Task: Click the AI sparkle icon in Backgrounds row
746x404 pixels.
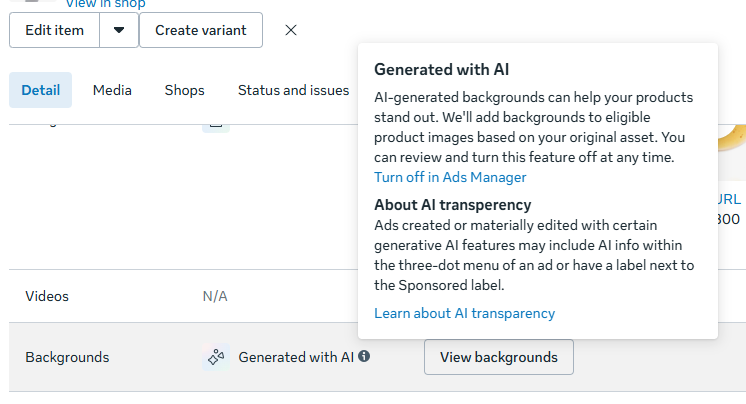Action: pyautogui.click(x=215, y=357)
